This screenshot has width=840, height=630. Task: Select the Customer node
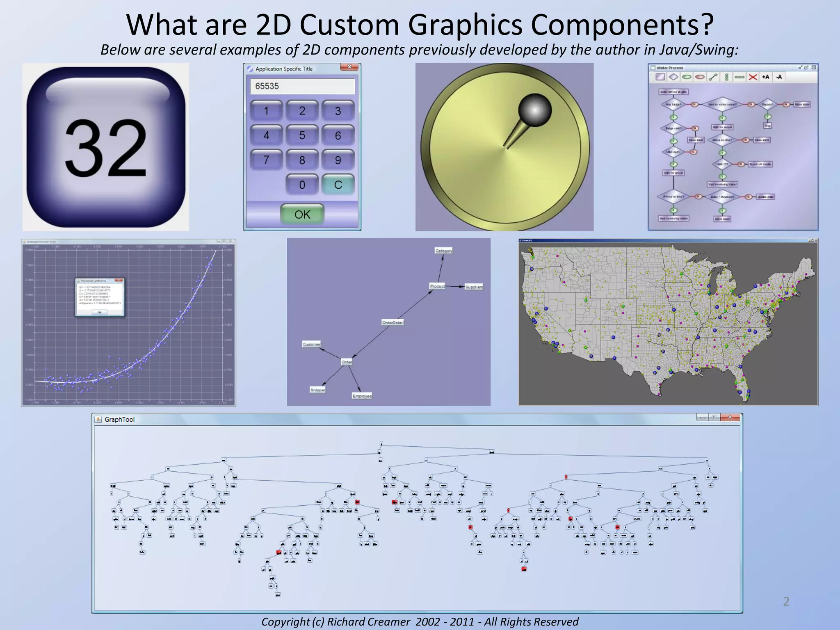tap(311, 344)
